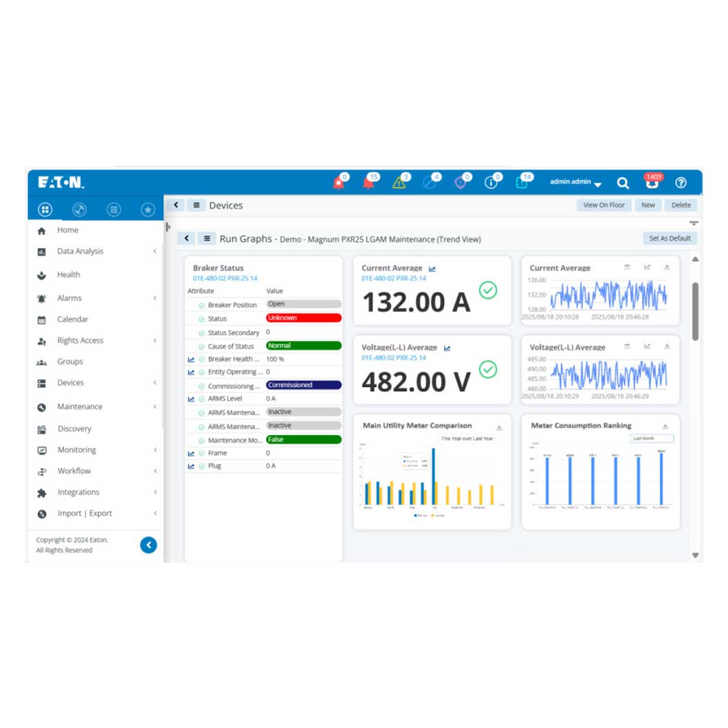The image size is (728, 728).
Task: Toggle the Breaker Position status check
Action: point(201,305)
